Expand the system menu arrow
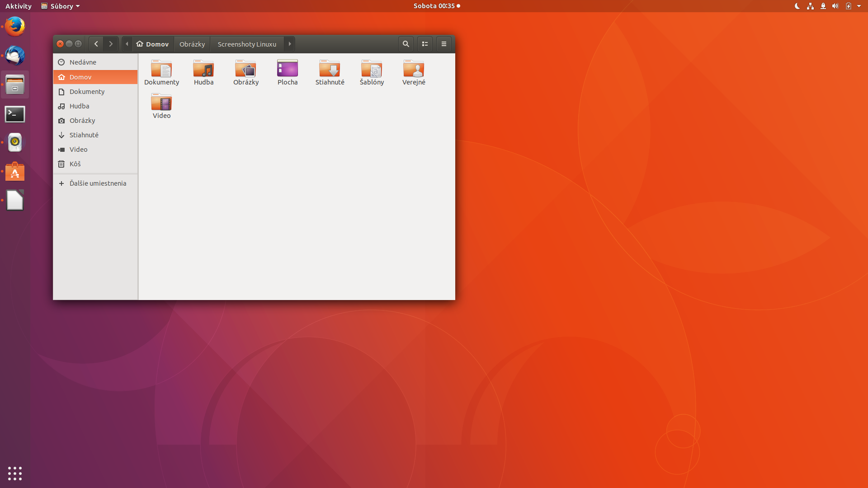The height and width of the screenshot is (488, 868). coord(859,6)
